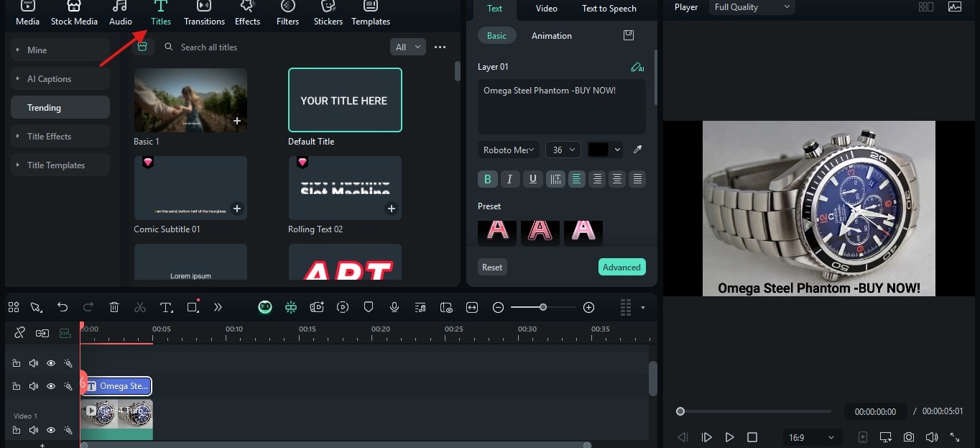Zoom out the timeline with minus icon
The height and width of the screenshot is (448, 980).
498,307
